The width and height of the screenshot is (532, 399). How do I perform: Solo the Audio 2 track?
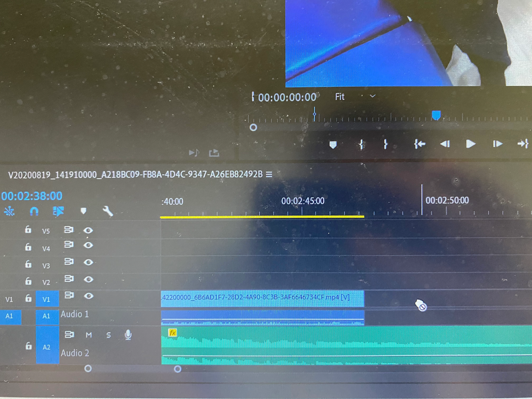click(108, 335)
